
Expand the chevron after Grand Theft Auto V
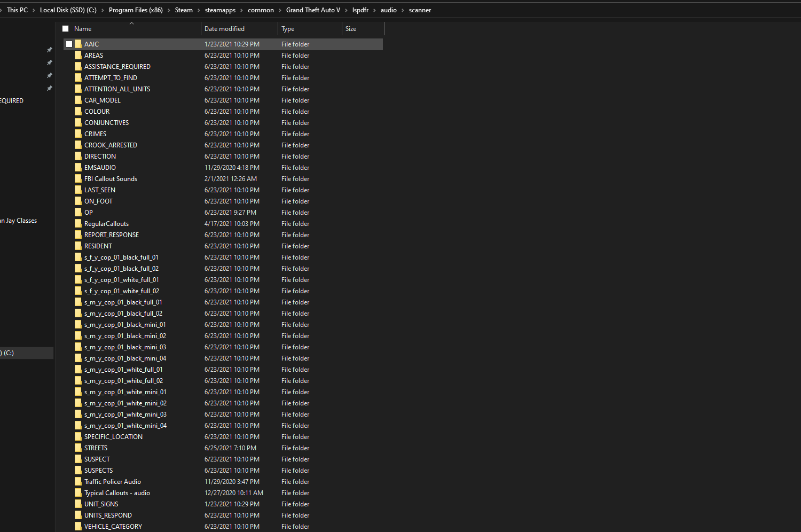click(x=346, y=10)
